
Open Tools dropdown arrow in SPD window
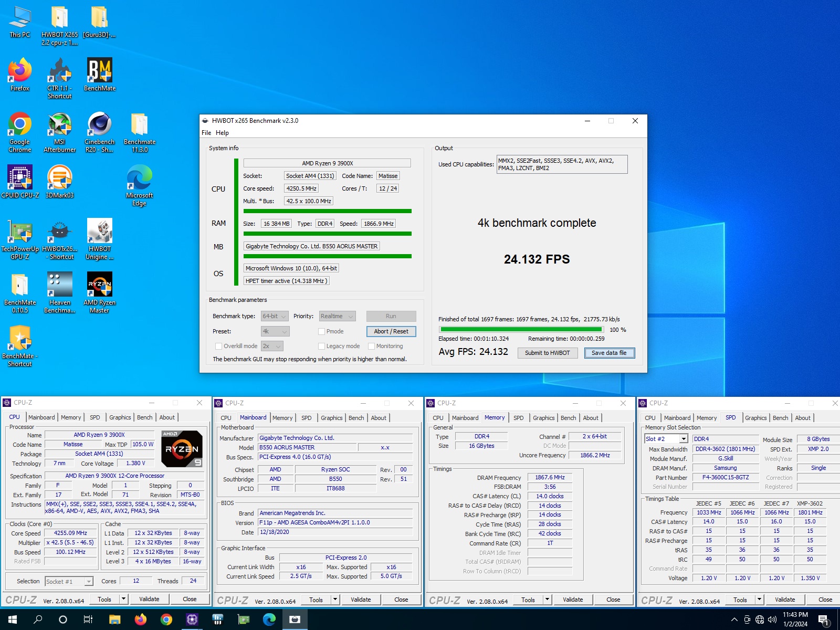[x=759, y=600]
